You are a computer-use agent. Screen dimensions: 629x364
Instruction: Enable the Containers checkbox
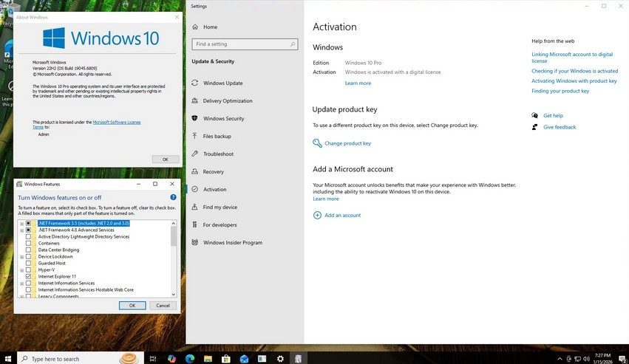(29, 244)
